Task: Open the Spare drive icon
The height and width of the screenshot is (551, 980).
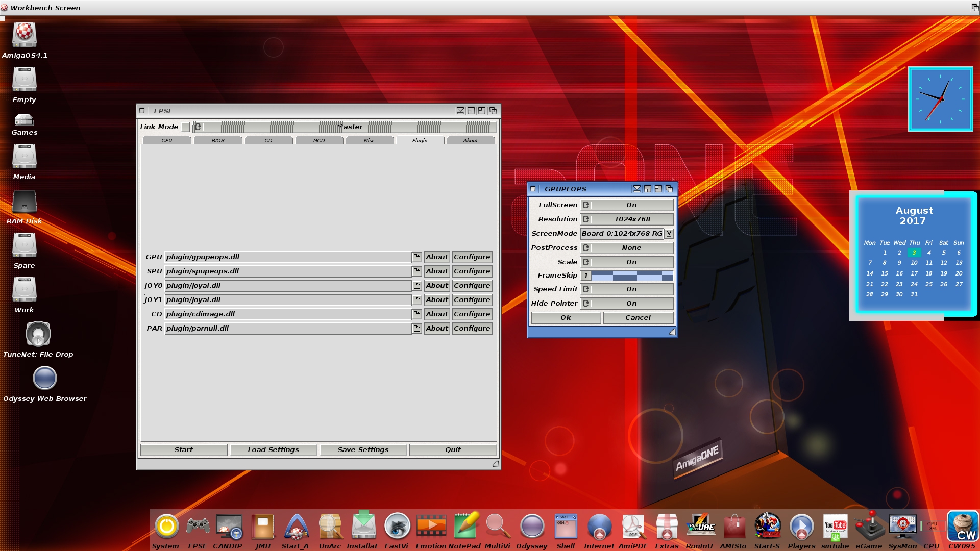Action: point(24,245)
